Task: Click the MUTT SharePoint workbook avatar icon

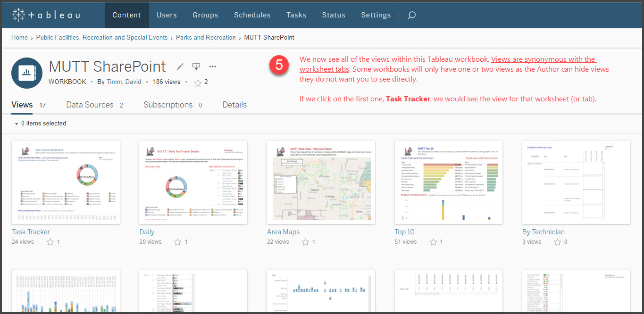Action: (27, 73)
